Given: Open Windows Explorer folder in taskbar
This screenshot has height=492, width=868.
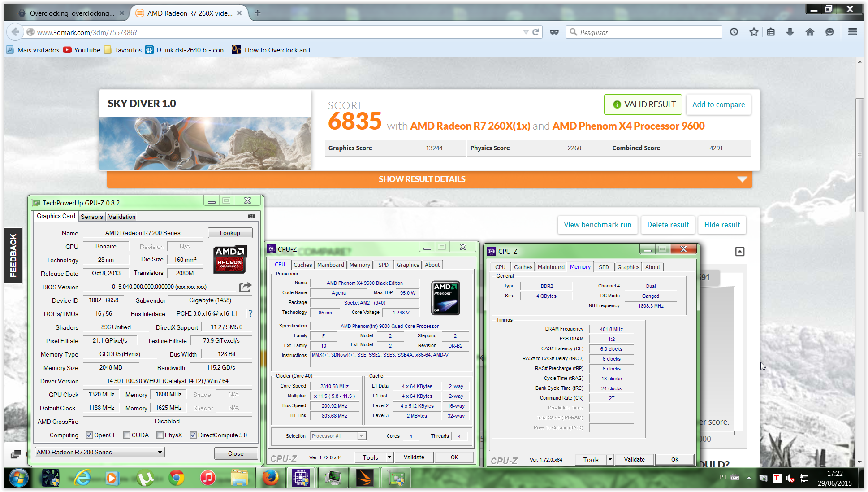Looking at the screenshot, I should (x=239, y=479).
